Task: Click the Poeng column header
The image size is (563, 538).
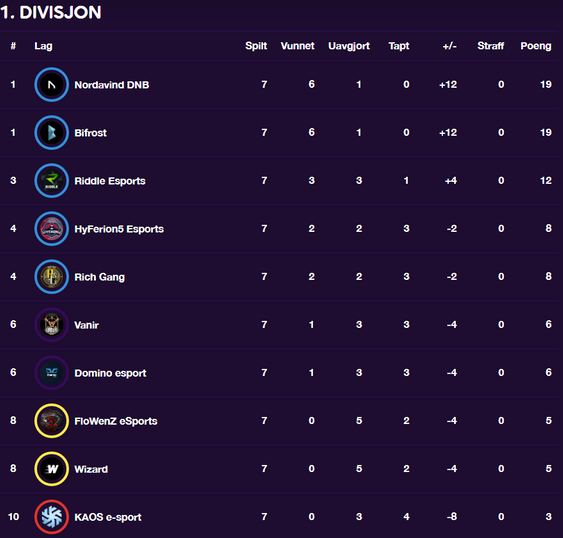Action: pyautogui.click(x=536, y=46)
